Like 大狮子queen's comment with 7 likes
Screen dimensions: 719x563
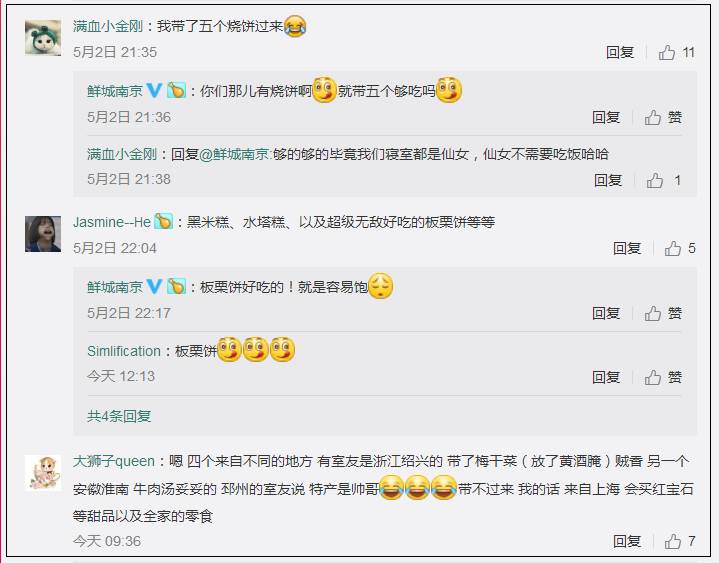[673, 541]
